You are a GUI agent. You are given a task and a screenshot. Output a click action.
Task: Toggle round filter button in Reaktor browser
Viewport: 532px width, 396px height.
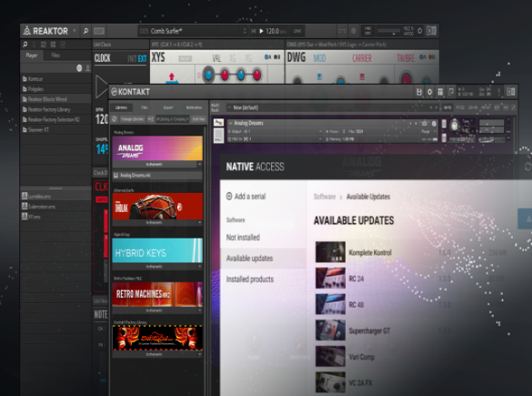point(79,68)
